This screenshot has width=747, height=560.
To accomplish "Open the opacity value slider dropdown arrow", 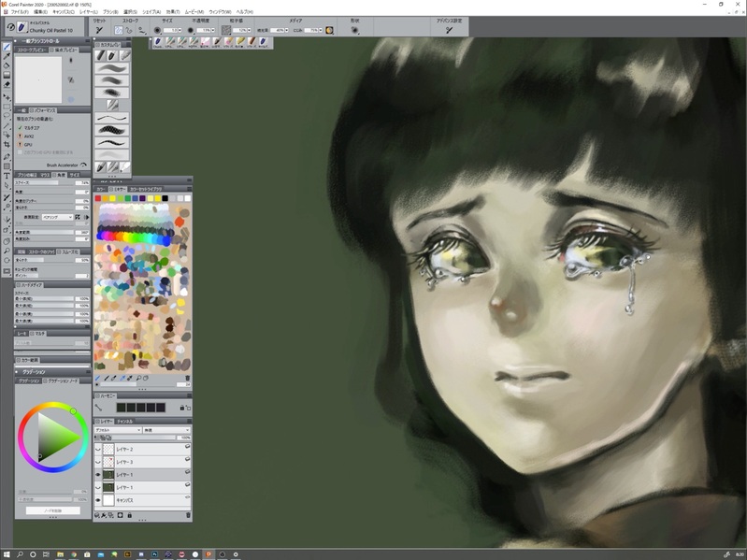I will [212, 30].
